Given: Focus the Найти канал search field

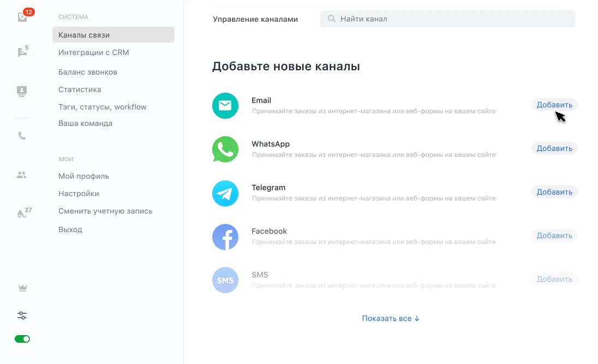Looking at the screenshot, I should click(x=447, y=19).
